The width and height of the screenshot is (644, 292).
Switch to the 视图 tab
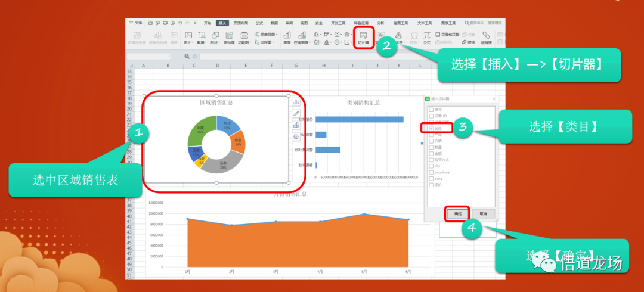click(304, 23)
